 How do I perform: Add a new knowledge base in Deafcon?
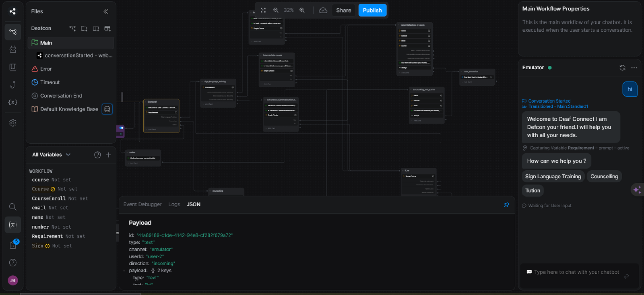(96, 29)
